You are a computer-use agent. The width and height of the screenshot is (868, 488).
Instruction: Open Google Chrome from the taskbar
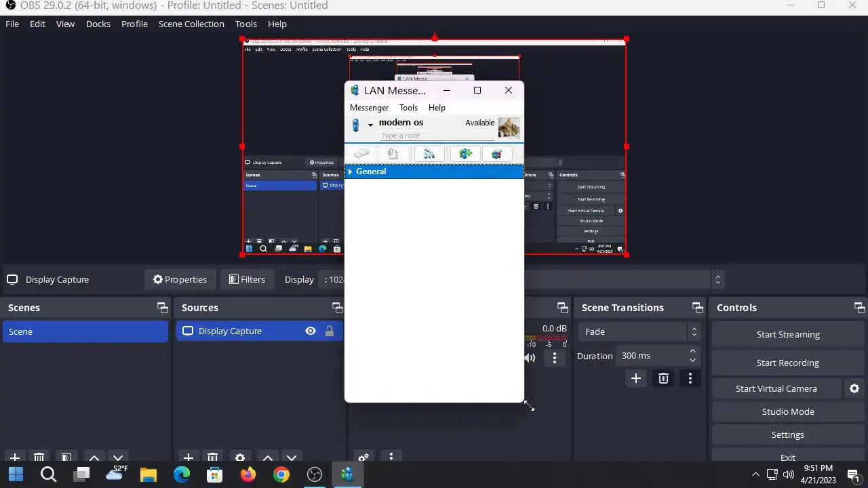[x=281, y=474]
